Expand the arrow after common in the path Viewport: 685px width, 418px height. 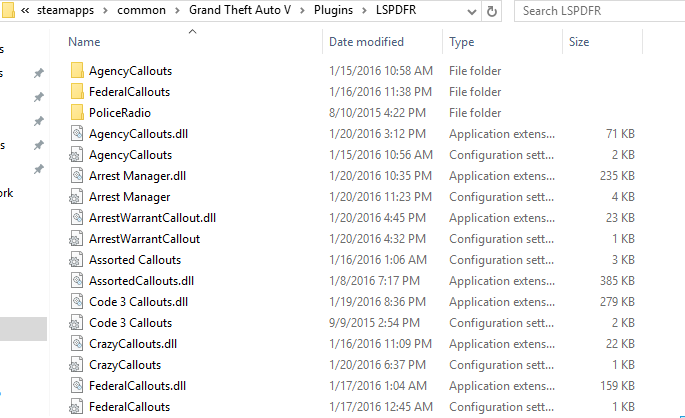point(177,10)
